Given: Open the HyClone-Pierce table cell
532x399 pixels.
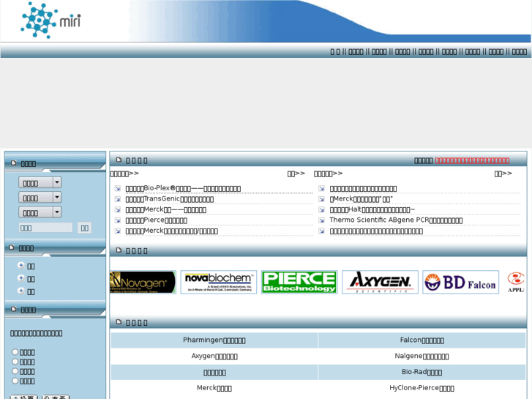Looking at the screenshot, I should click(x=422, y=388).
